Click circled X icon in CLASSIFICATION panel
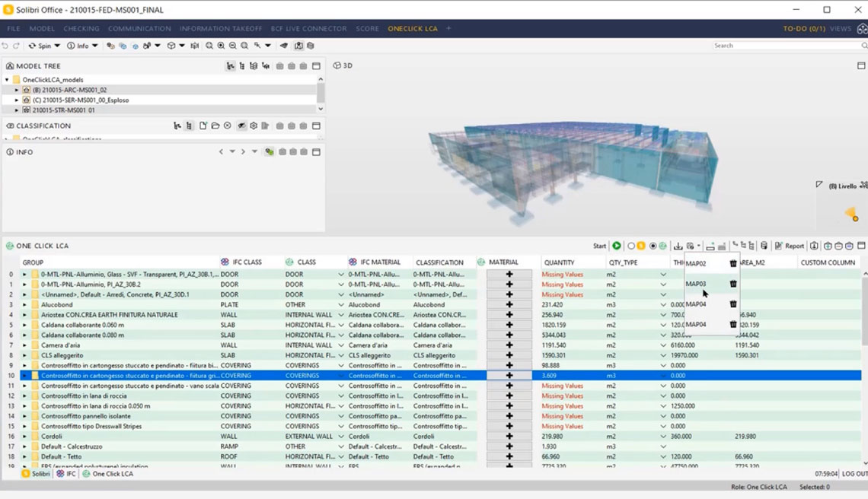Viewport: 868px width, 499px height. pos(228,126)
